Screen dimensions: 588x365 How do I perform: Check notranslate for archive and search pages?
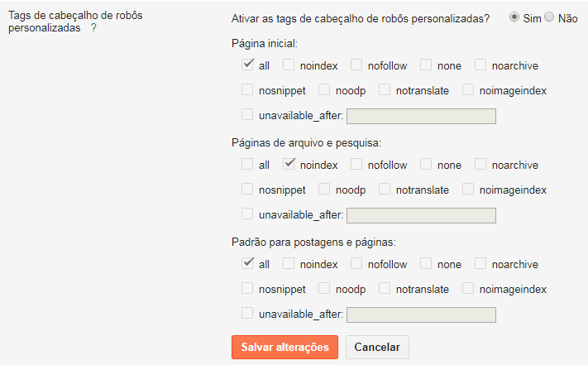point(385,189)
